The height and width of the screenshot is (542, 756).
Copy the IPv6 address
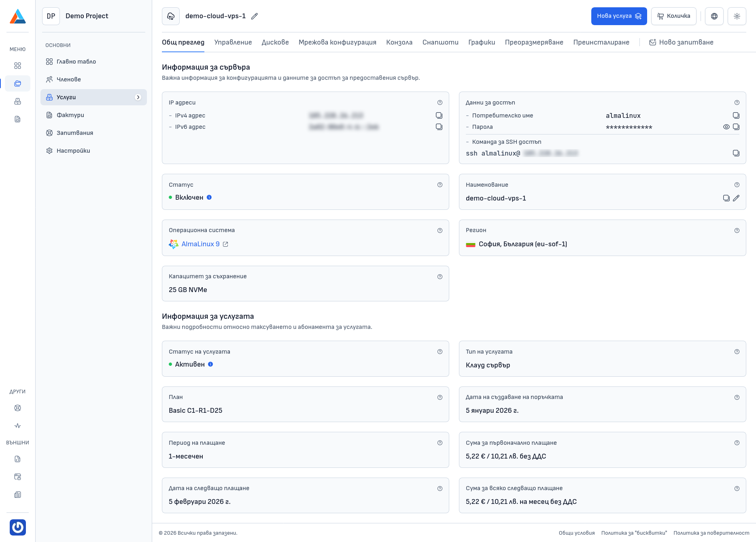(x=439, y=127)
